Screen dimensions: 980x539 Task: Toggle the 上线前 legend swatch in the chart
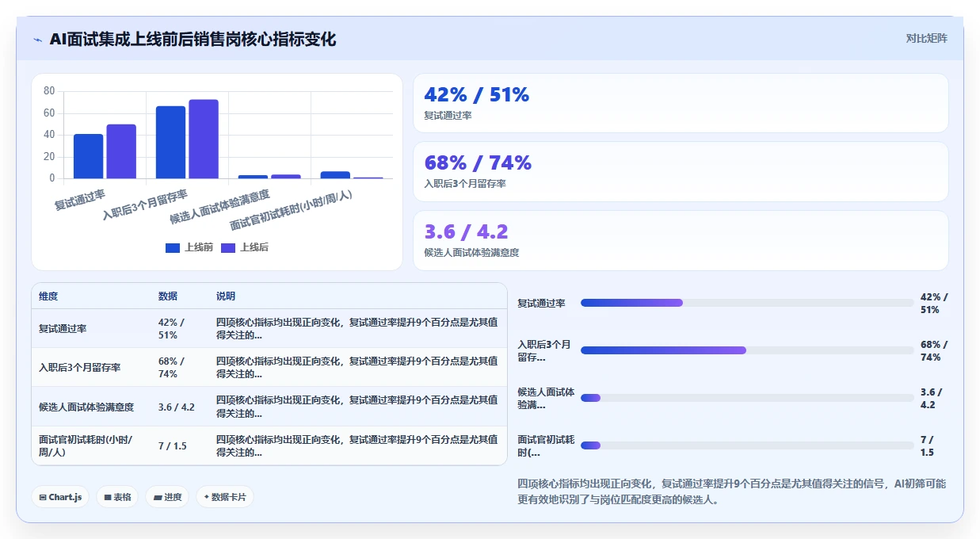pos(172,247)
